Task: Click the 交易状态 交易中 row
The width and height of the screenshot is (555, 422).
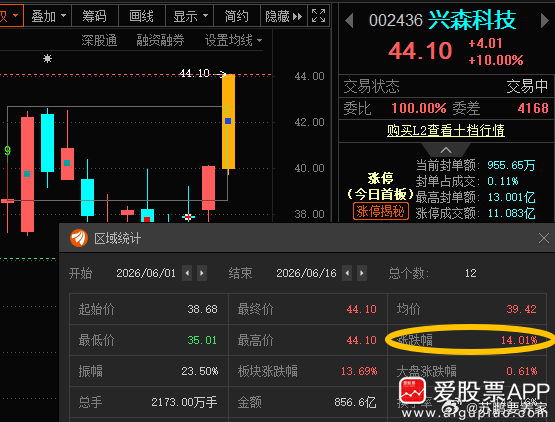Action: click(x=446, y=86)
